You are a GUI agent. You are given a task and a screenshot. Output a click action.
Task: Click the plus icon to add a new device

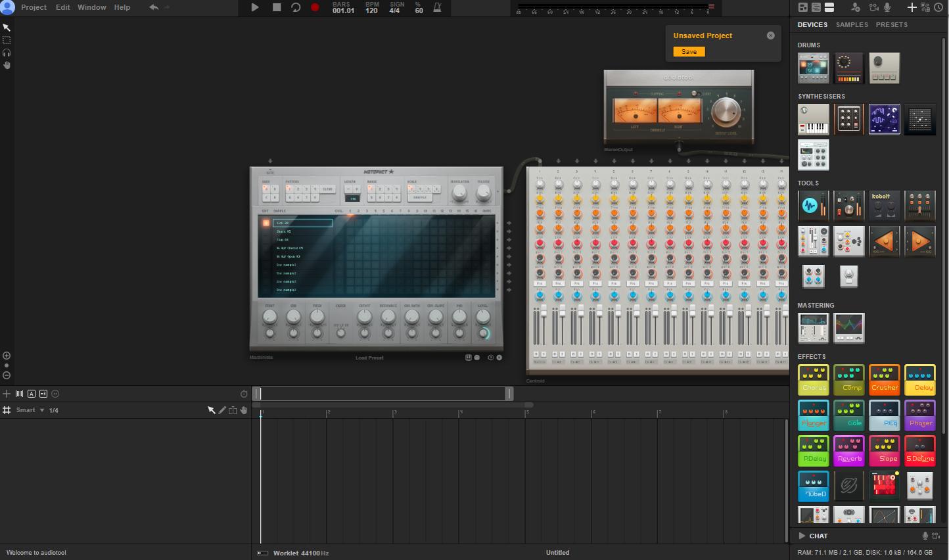click(x=912, y=7)
